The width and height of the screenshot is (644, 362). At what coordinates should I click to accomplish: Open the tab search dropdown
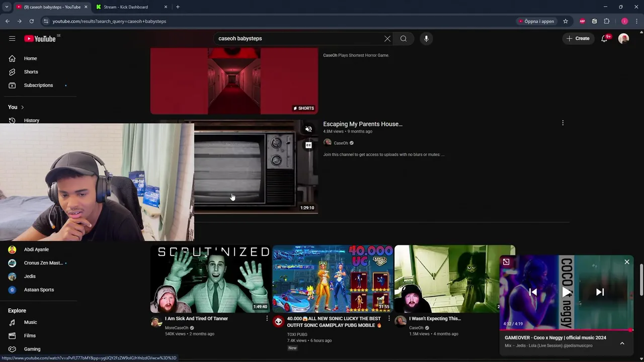pyautogui.click(x=7, y=7)
